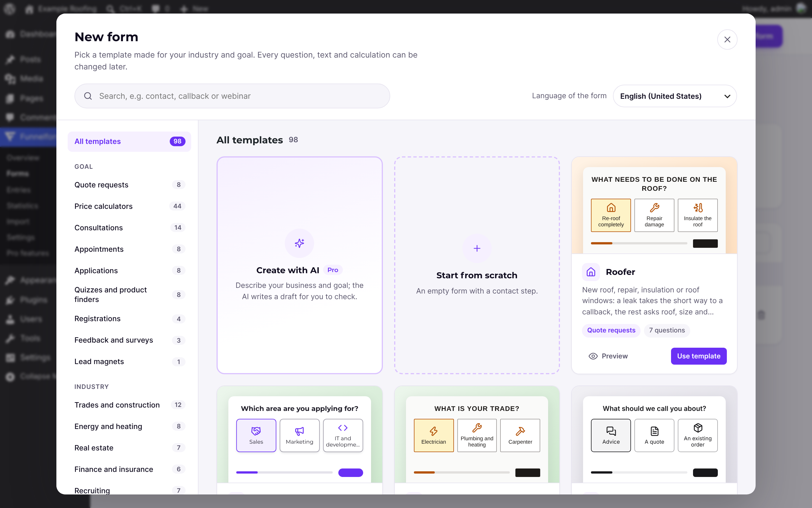Click the Roofer template title
This screenshot has width=812, height=508.
pos(620,272)
